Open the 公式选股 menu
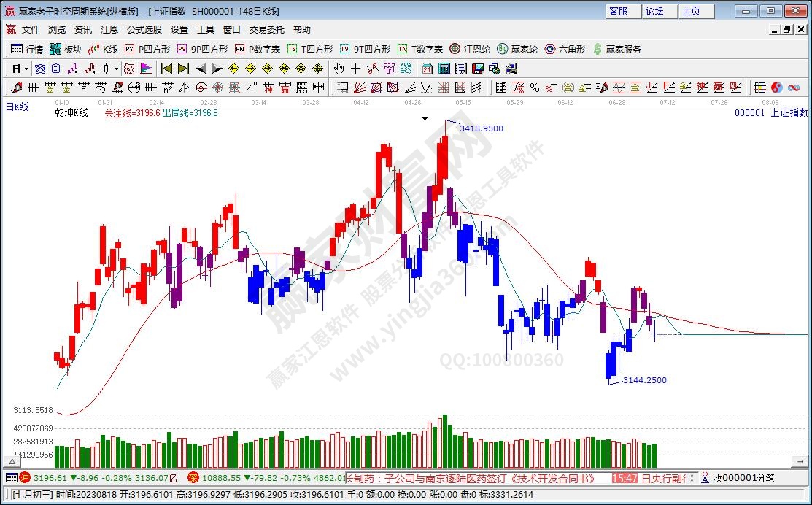 click(144, 30)
